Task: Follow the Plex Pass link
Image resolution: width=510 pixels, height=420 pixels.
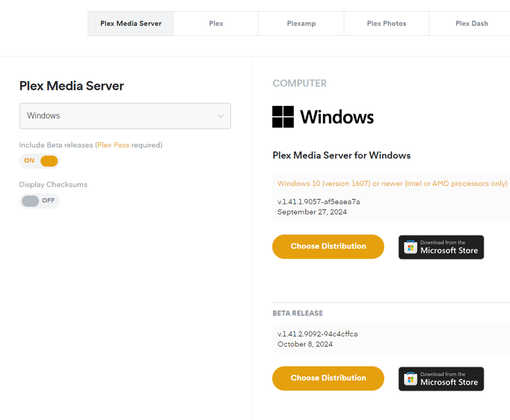Action: pyautogui.click(x=113, y=145)
